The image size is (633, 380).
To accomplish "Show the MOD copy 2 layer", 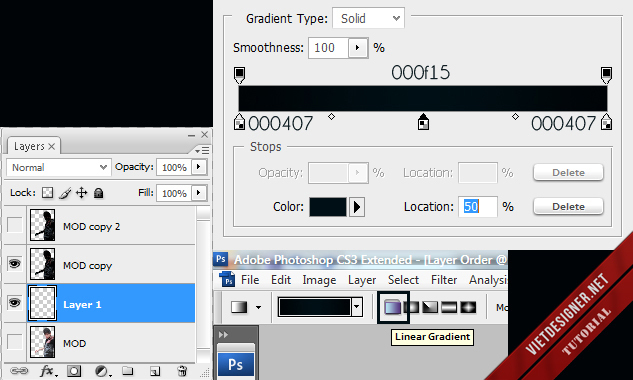I will 15,225.
